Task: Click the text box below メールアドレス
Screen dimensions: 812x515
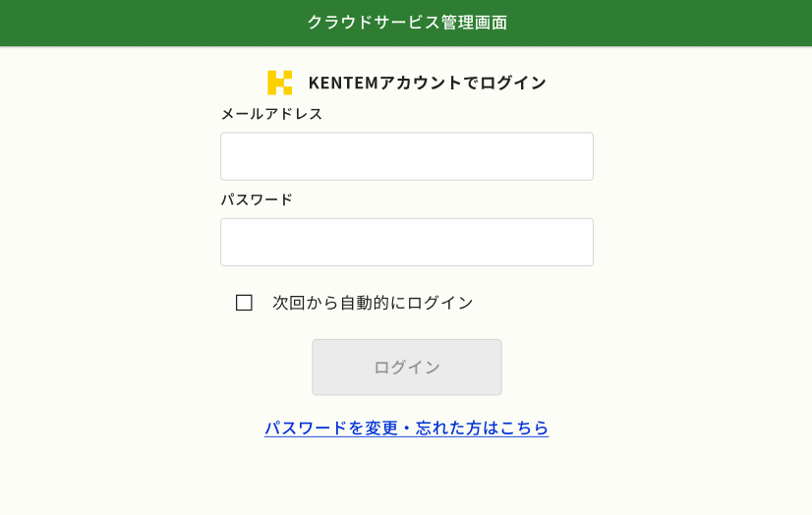Action: click(406, 156)
